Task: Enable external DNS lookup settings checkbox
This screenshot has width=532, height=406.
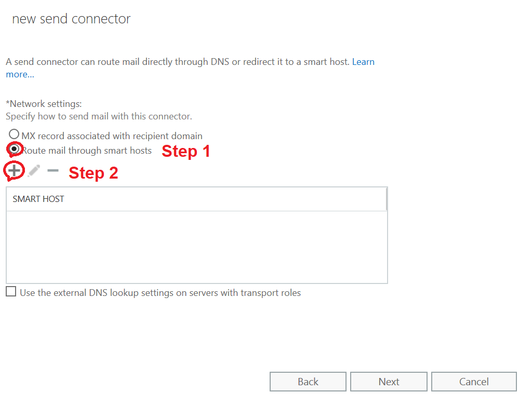Action: 11,292
